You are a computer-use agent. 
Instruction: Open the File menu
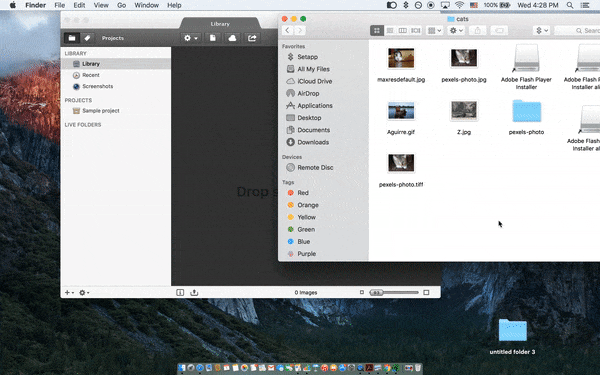(x=59, y=5)
